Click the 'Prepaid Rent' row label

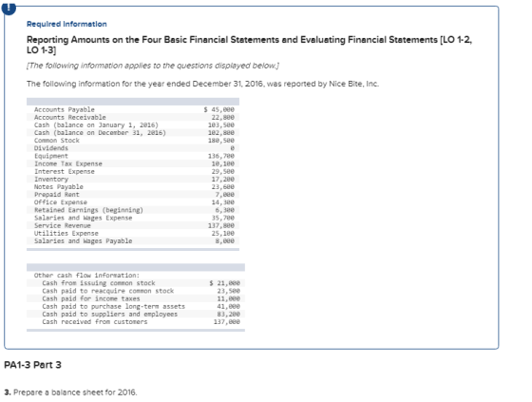(57, 195)
